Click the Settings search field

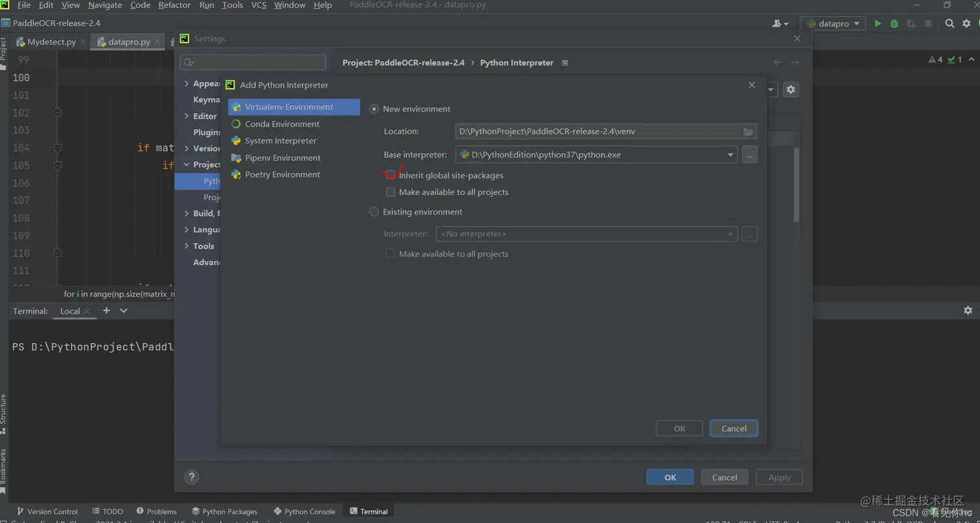pyautogui.click(x=253, y=62)
